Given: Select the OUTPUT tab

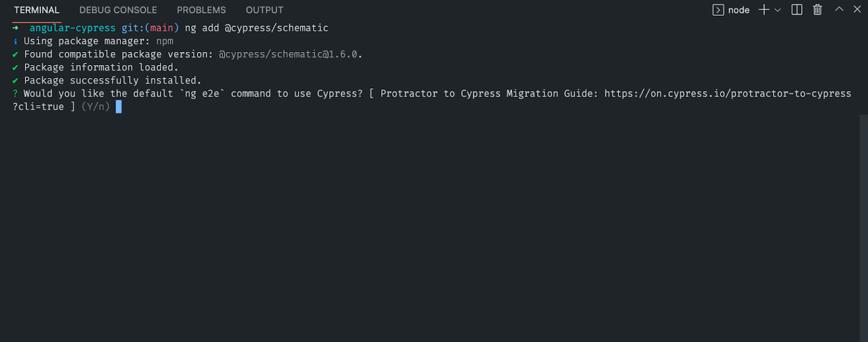Looking at the screenshot, I should tap(264, 10).
